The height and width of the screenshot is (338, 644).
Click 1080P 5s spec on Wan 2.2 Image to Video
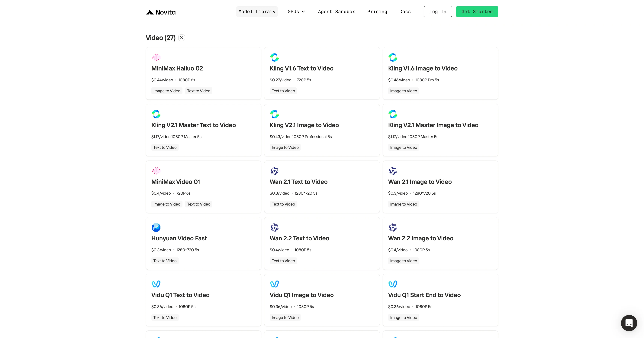pos(421,250)
